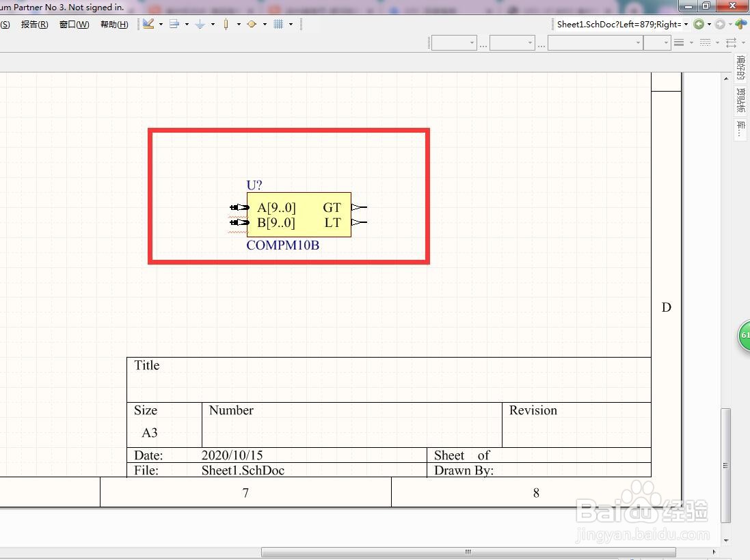Screen dimensions: 750x560
Task: Click the horizontal scrollbar thumb
Action: pyautogui.click(x=468, y=552)
